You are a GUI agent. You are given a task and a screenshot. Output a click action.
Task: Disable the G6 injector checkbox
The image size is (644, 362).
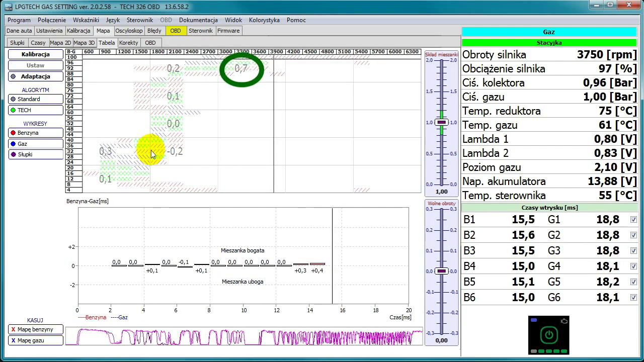click(633, 298)
